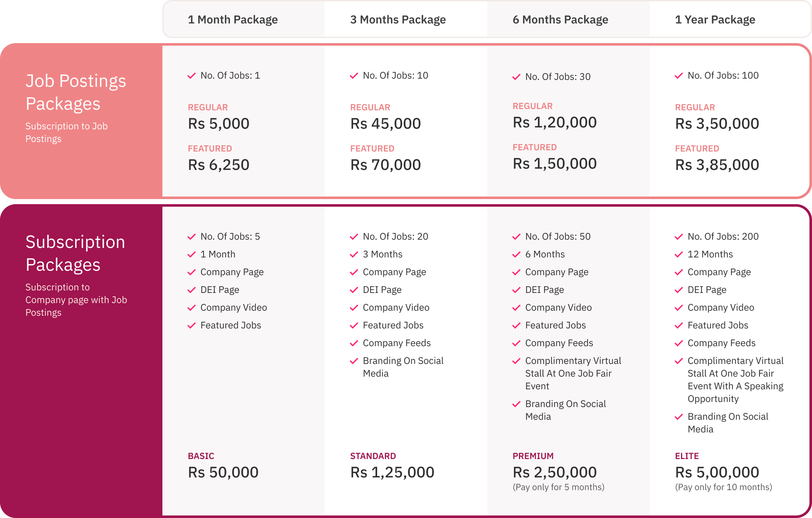
Task: Click the "(Pay only for 5 months)" note
Action: (x=559, y=487)
